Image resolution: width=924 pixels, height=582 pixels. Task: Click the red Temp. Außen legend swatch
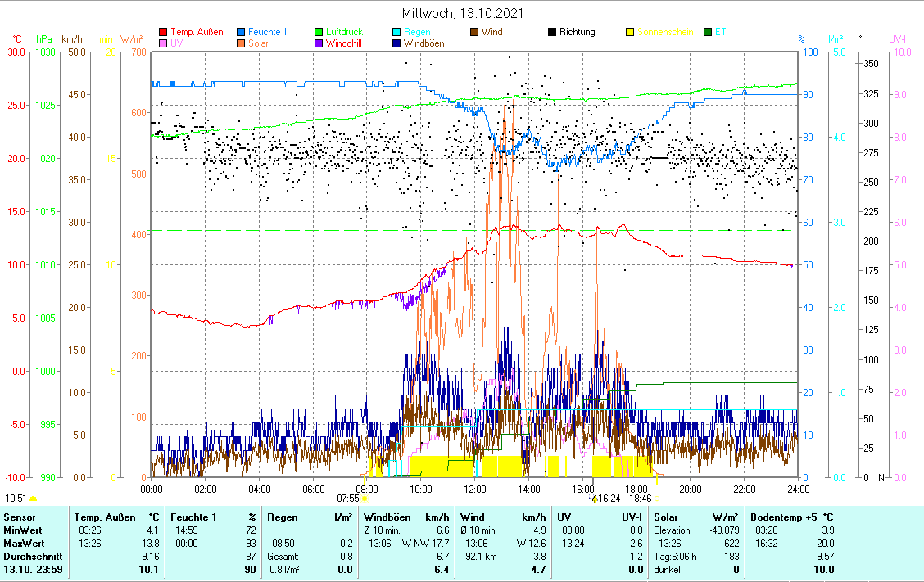click(163, 33)
